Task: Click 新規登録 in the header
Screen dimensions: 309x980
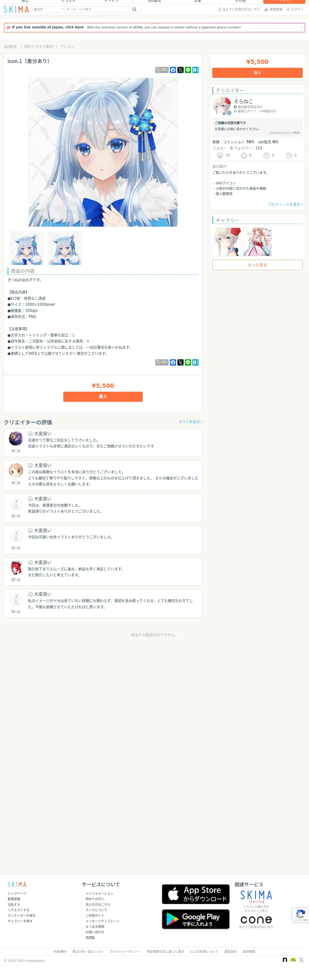Action: [274, 10]
